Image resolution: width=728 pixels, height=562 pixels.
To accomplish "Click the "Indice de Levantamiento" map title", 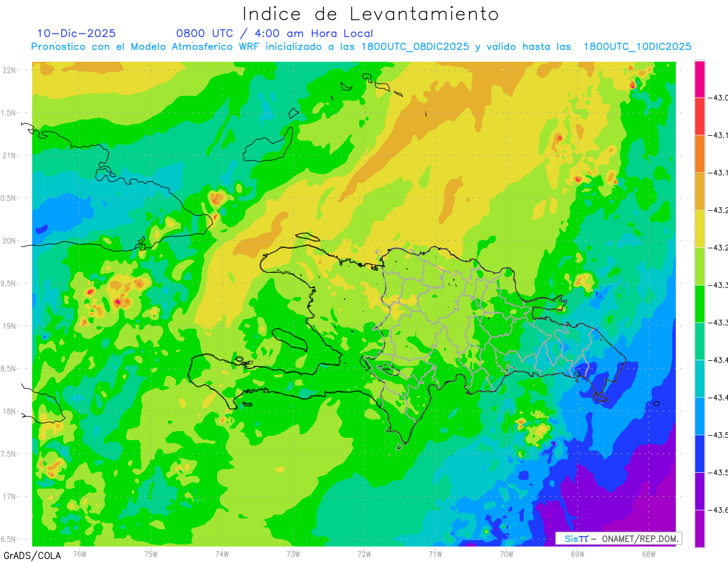I will [x=371, y=14].
